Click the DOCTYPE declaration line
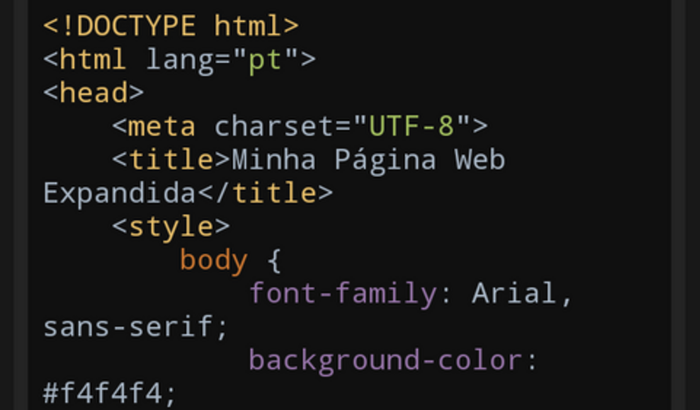 pos(170,25)
